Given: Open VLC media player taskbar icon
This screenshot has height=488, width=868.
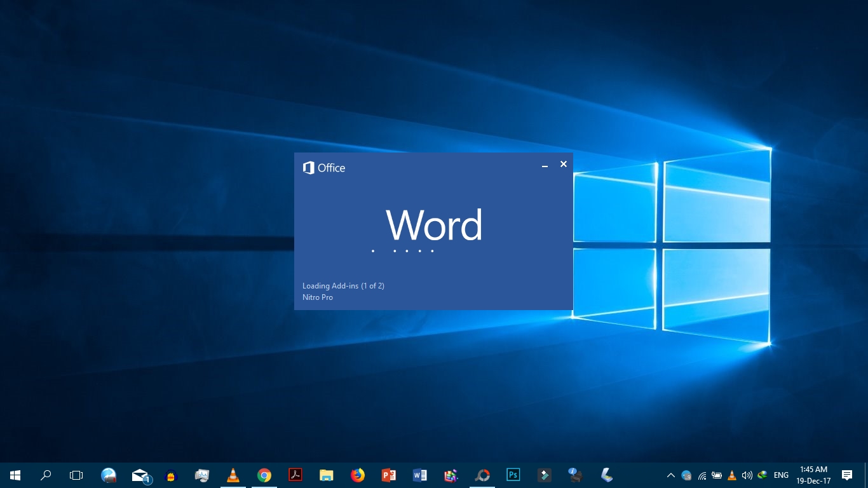Looking at the screenshot, I should pos(233,475).
